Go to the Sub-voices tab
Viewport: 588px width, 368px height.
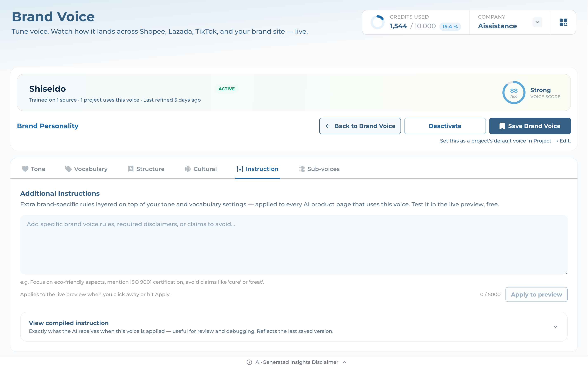[319, 169]
